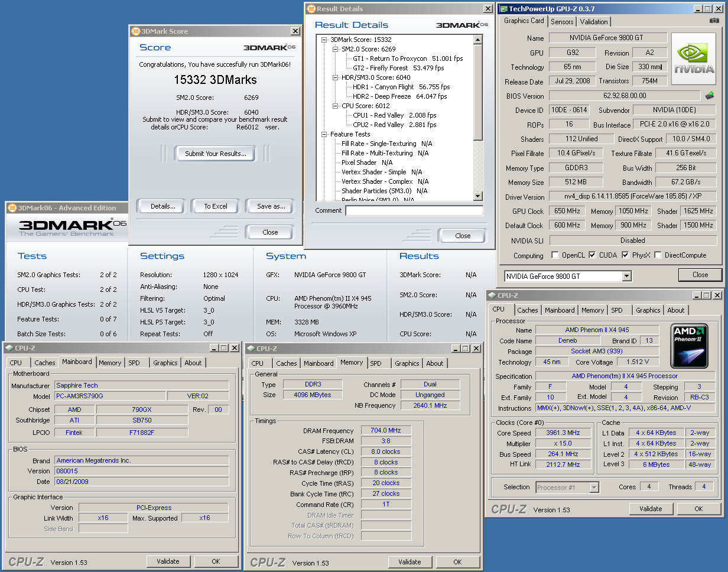Click the 3DMark06 Advanced Edition title icon
The width and height of the screenshot is (728, 572).
click(12, 207)
